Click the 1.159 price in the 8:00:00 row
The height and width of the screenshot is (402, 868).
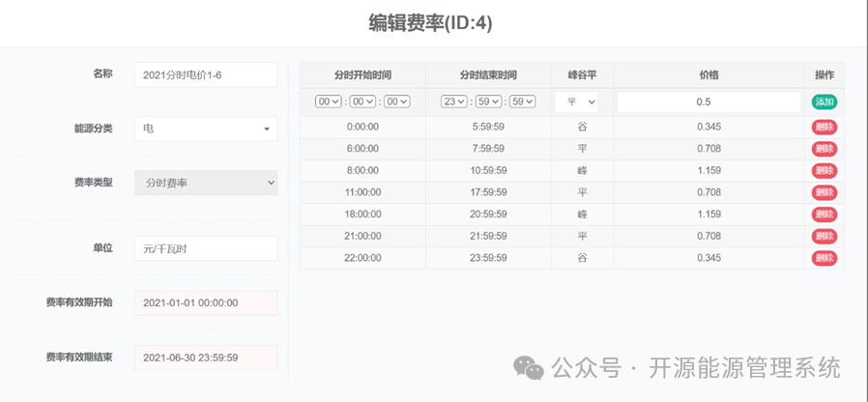click(709, 170)
